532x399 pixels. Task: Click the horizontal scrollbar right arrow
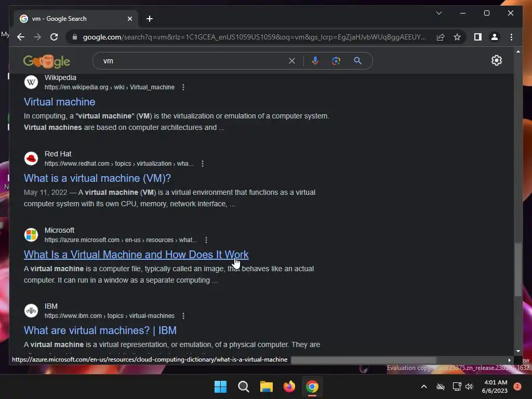pyautogui.click(x=509, y=361)
